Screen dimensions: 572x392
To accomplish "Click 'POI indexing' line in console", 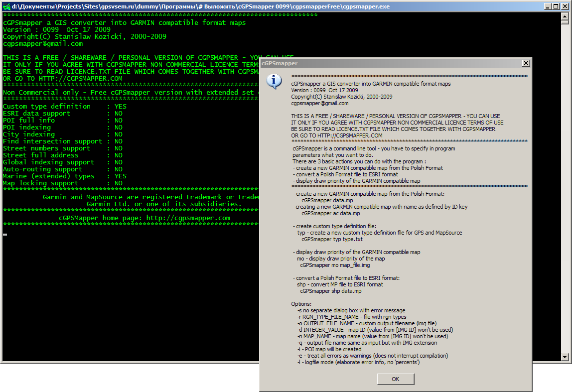I will [x=63, y=128].
